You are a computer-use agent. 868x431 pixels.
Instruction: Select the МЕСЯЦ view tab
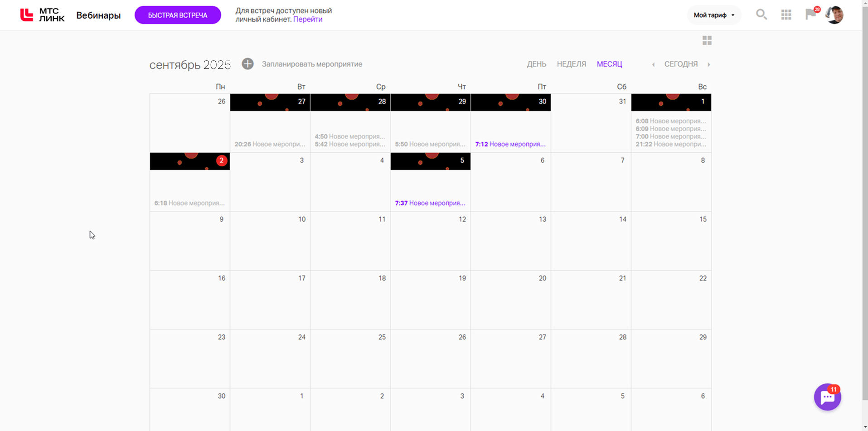(x=609, y=64)
